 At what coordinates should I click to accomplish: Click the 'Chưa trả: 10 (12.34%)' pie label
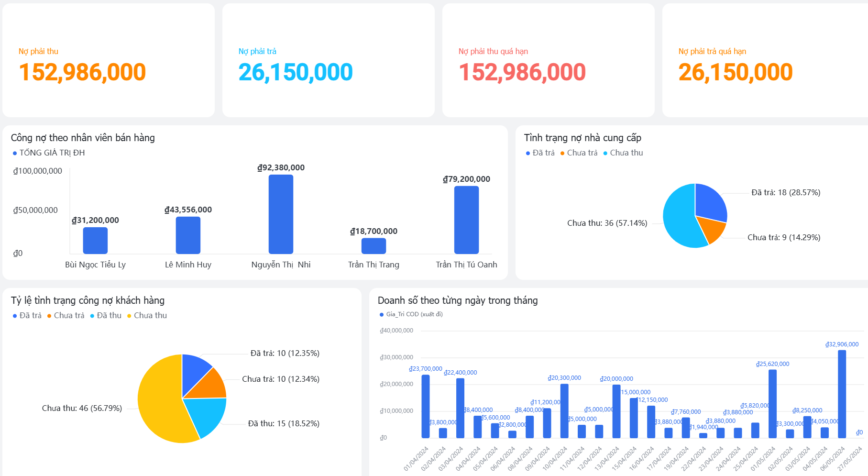281,379
